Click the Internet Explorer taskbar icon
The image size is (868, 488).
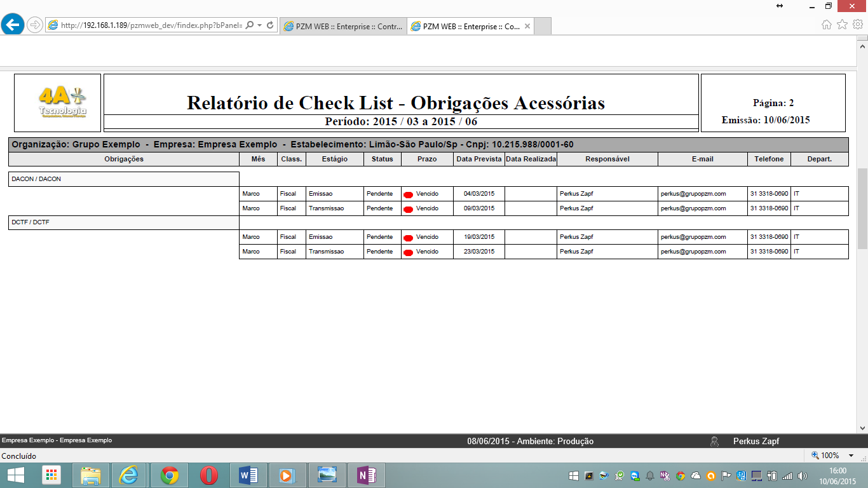[129, 475]
